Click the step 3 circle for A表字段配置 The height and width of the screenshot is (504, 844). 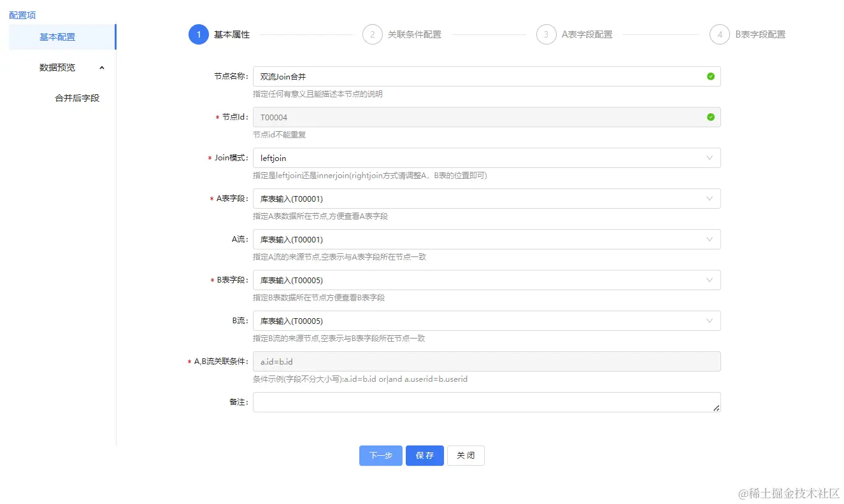547,34
